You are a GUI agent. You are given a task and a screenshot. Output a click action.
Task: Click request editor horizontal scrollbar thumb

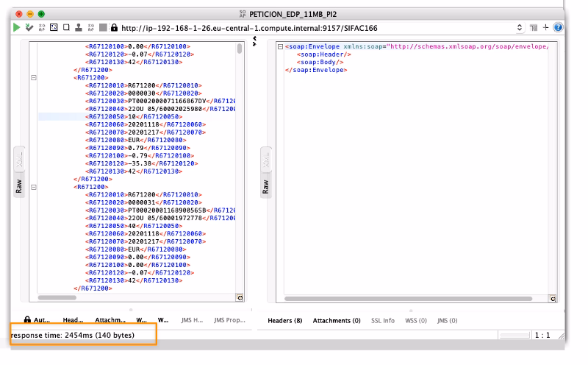(57, 297)
